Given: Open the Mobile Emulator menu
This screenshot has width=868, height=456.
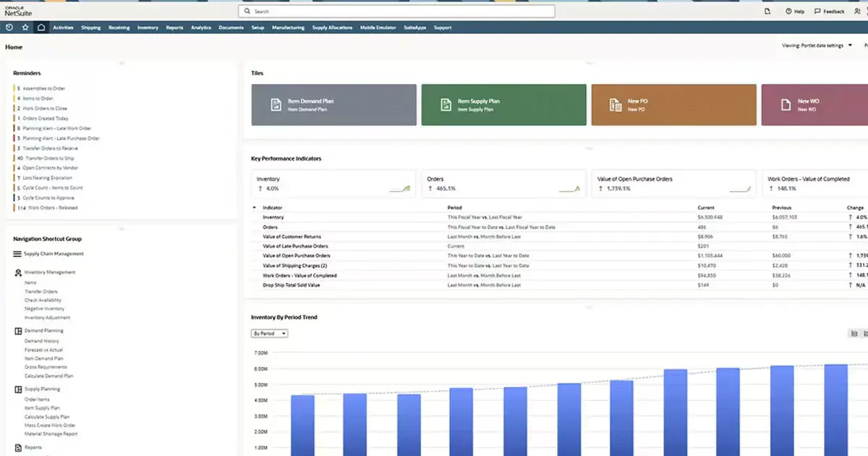Looking at the screenshot, I should click(x=377, y=28).
